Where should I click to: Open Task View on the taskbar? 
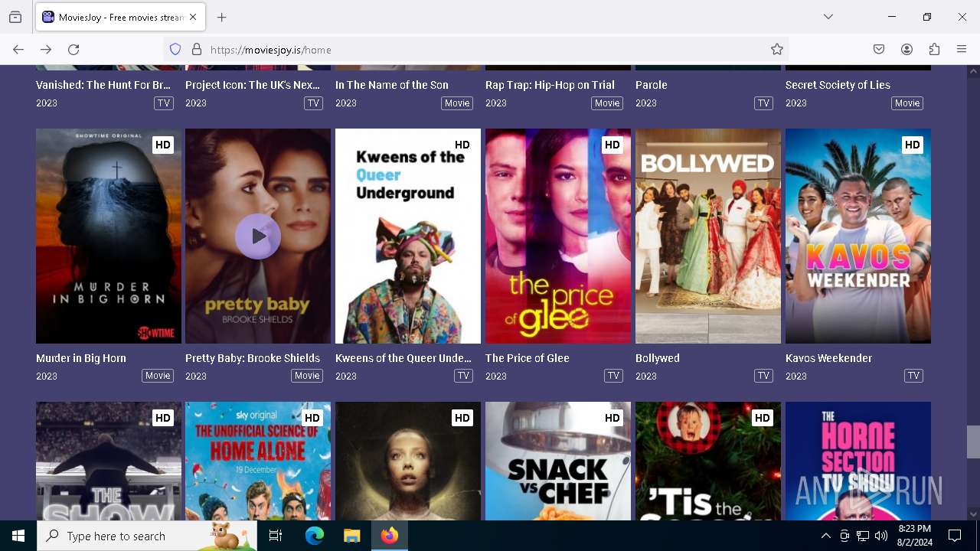click(x=276, y=536)
